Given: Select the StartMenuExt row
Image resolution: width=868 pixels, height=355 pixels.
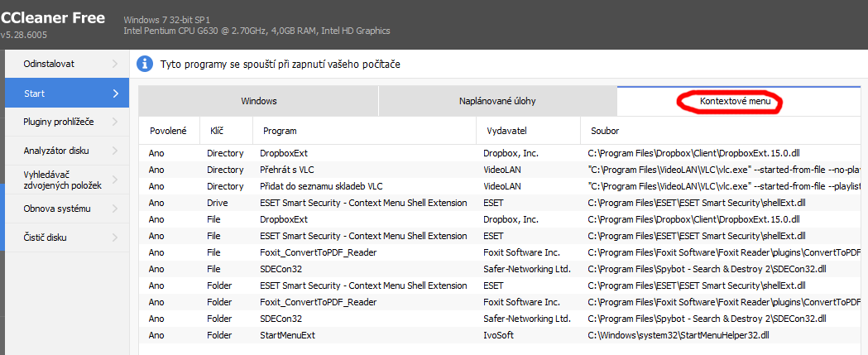Looking at the screenshot, I should click(287, 335).
